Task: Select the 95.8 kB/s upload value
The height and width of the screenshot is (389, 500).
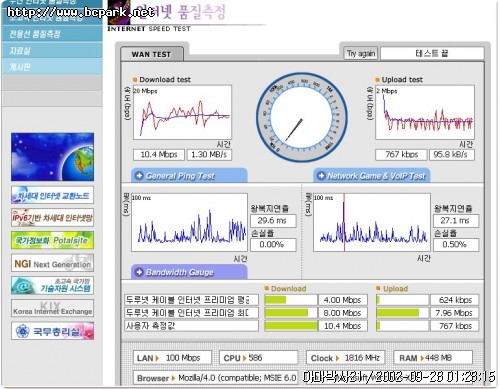Action: (x=452, y=155)
